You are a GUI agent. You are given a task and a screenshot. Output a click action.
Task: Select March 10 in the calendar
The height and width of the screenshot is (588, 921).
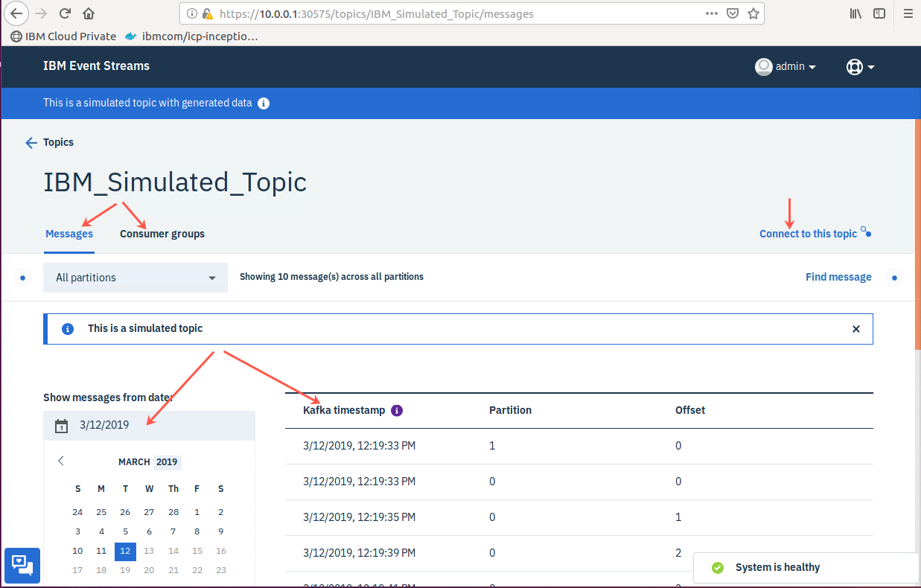pyautogui.click(x=77, y=551)
